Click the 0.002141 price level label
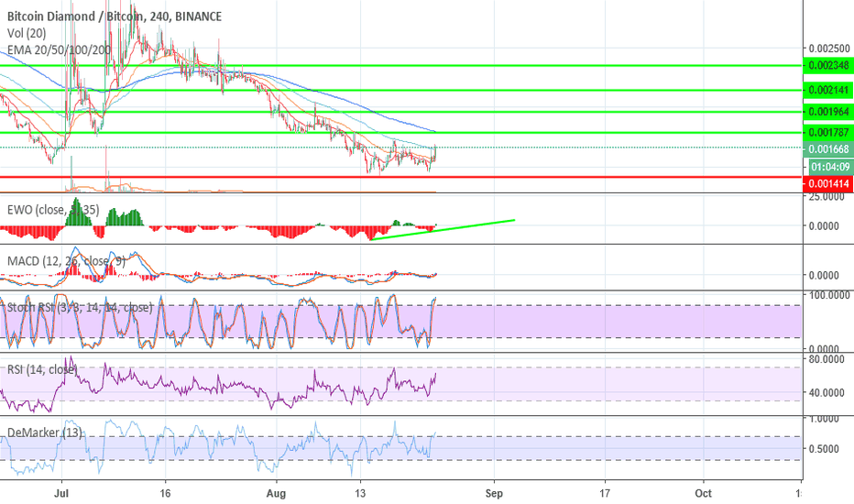This screenshot has height=504, width=854. (828, 90)
